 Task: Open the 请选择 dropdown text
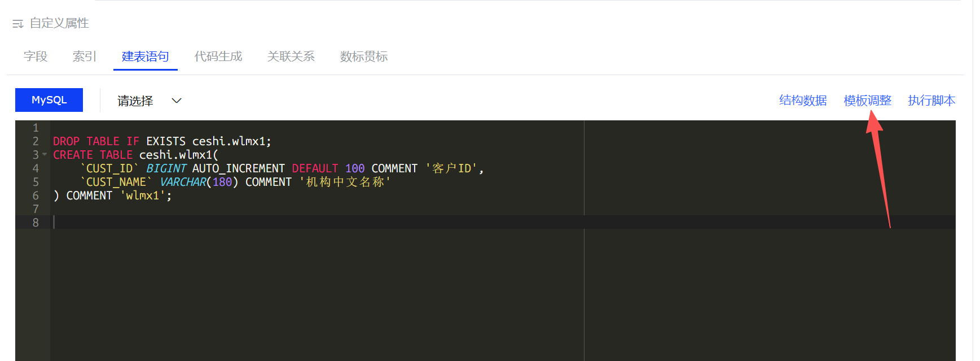click(x=135, y=101)
